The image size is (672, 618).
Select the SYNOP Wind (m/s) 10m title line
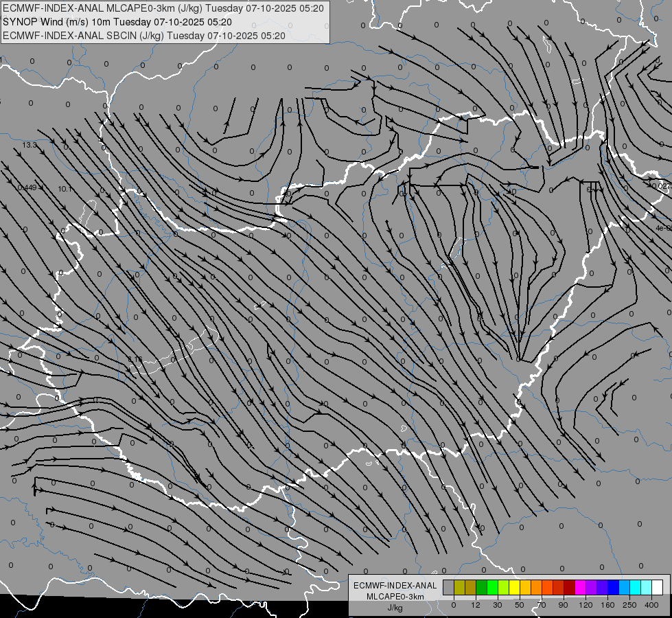[x=117, y=22]
